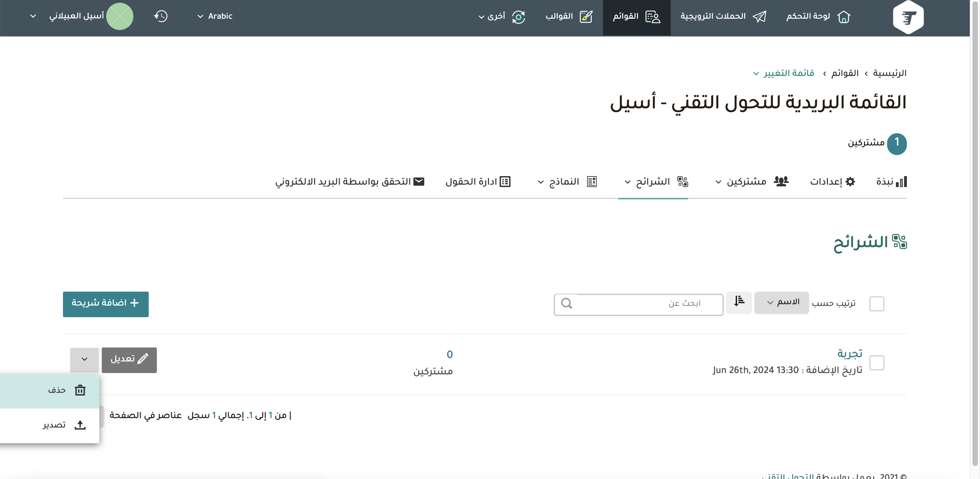This screenshot has width=980, height=479.
Task: Click inside the ابحث عن search field
Action: (x=647, y=304)
